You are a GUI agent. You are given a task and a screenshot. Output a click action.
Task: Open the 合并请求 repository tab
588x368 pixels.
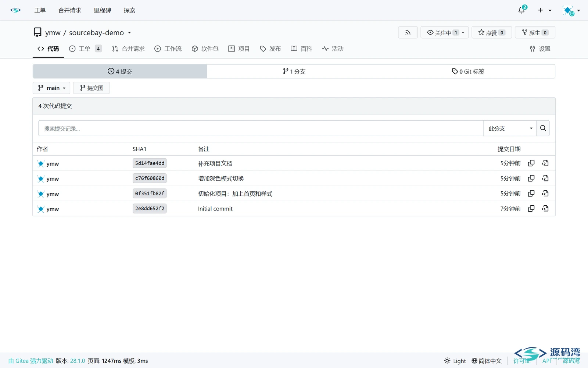click(128, 49)
